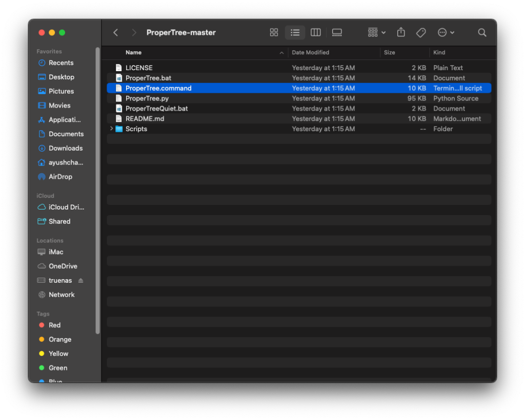
Task: Select the ProperTree.py file
Action: coord(299,98)
